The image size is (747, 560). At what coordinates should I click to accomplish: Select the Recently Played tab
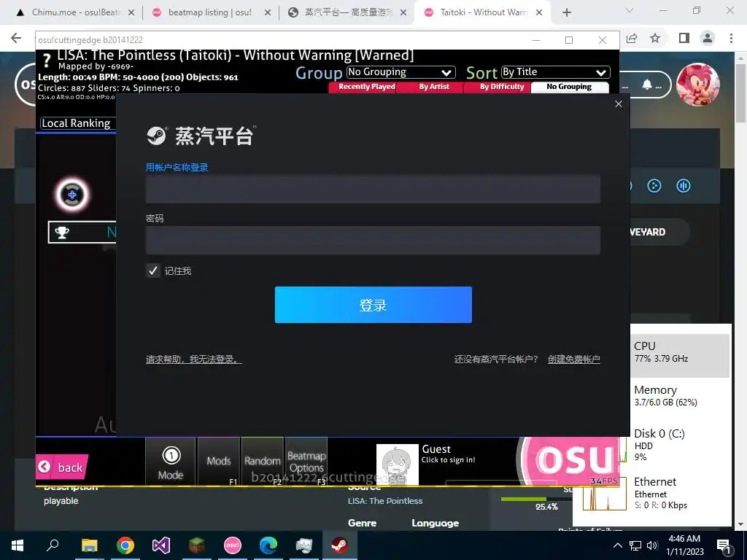(366, 87)
